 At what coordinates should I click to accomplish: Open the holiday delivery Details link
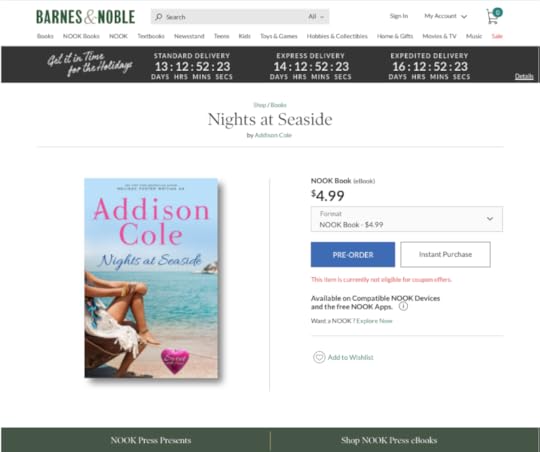(524, 76)
